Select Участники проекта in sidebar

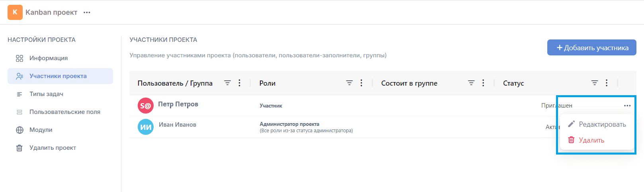[x=60, y=76]
